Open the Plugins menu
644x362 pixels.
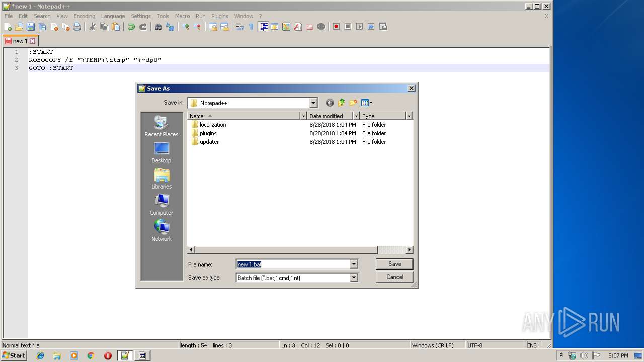click(x=219, y=16)
